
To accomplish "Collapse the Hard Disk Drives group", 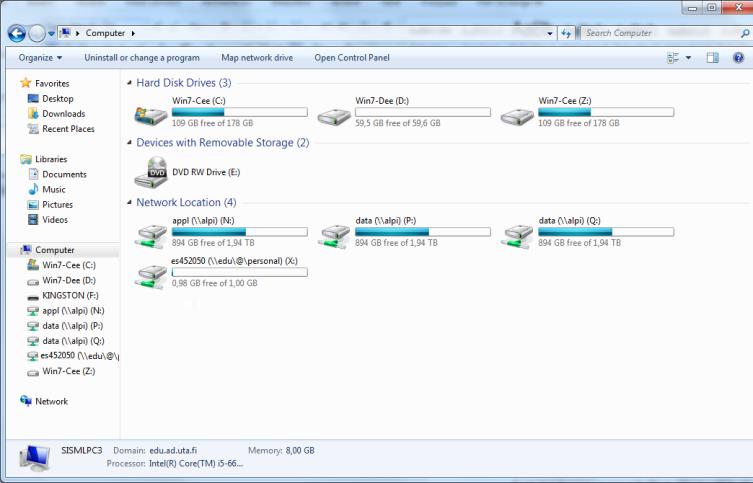I will click(x=129, y=83).
